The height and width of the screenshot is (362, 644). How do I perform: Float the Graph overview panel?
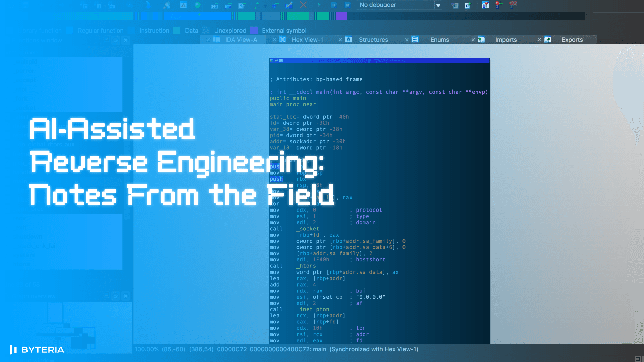115,296
